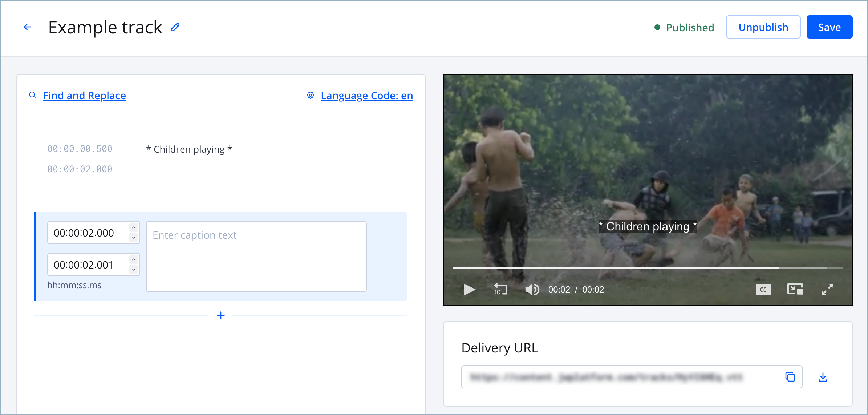The width and height of the screenshot is (868, 415).
Task: Click the add new caption row plus
Action: (220, 315)
